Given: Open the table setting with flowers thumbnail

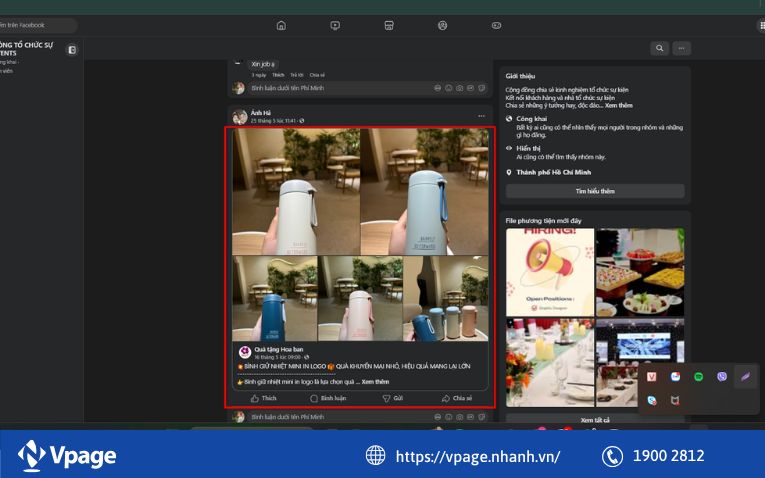Looking at the screenshot, I should click(550, 363).
